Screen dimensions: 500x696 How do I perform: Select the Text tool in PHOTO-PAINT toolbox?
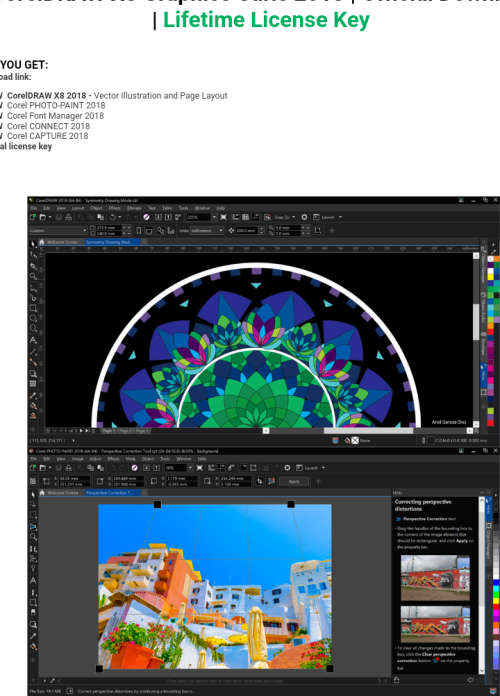pyautogui.click(x=33, y=580)
